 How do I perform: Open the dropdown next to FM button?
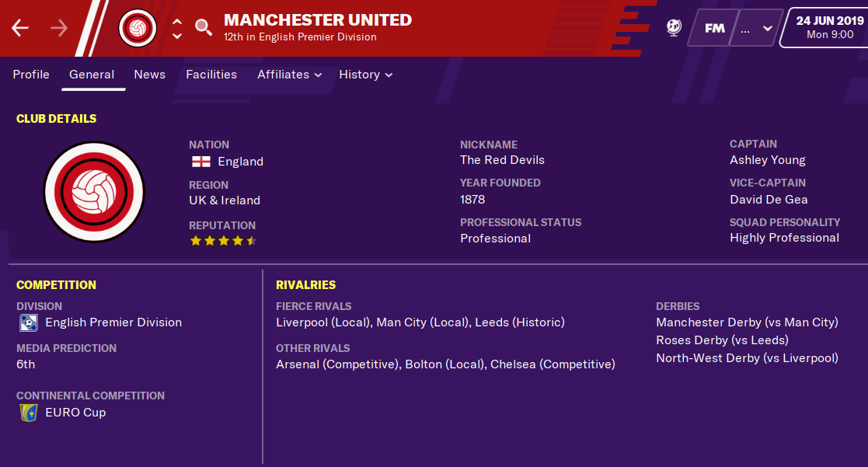click(756, 29)
